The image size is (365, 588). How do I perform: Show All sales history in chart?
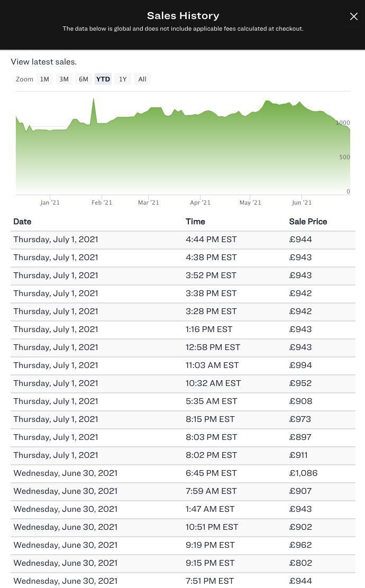(x=142, y=79)
